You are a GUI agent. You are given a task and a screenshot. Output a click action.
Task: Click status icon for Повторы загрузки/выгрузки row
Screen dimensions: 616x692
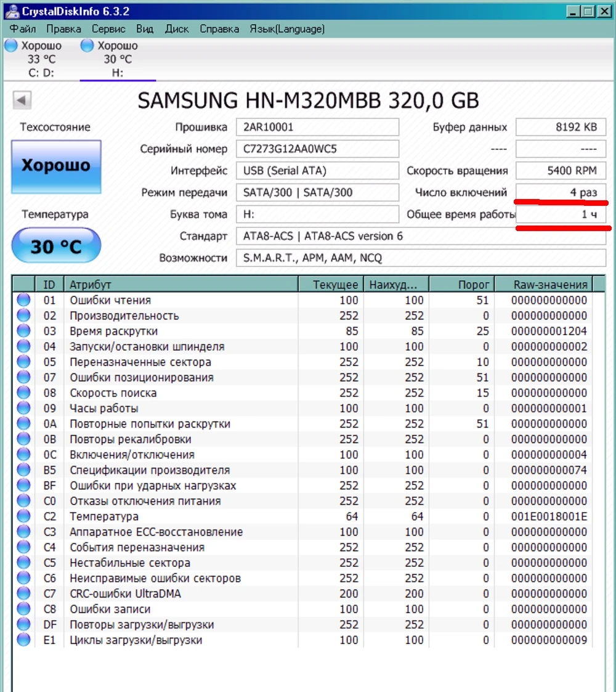tap(24, 624)
